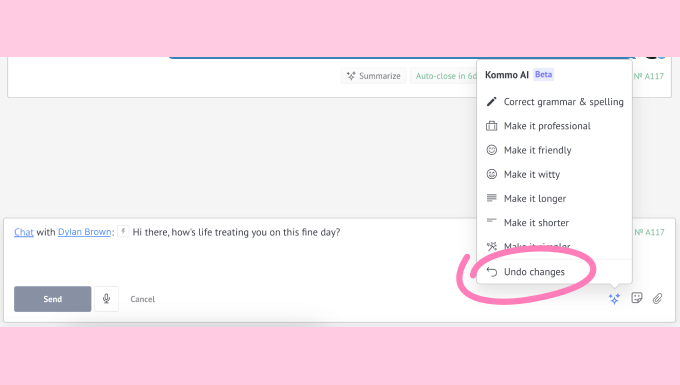Click the lines icon beside Make it longer
This screenshot has width=680, height=385.
tap(491, 198)
